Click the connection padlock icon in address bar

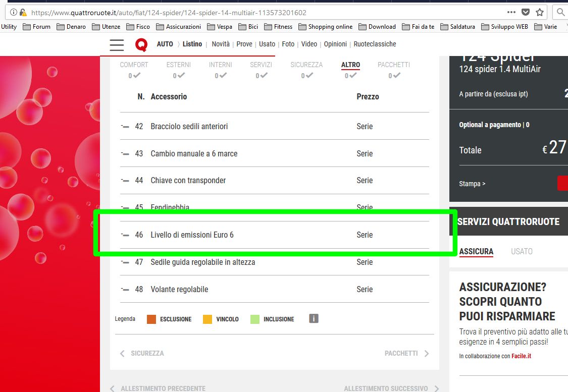click(x=23, y=12)
